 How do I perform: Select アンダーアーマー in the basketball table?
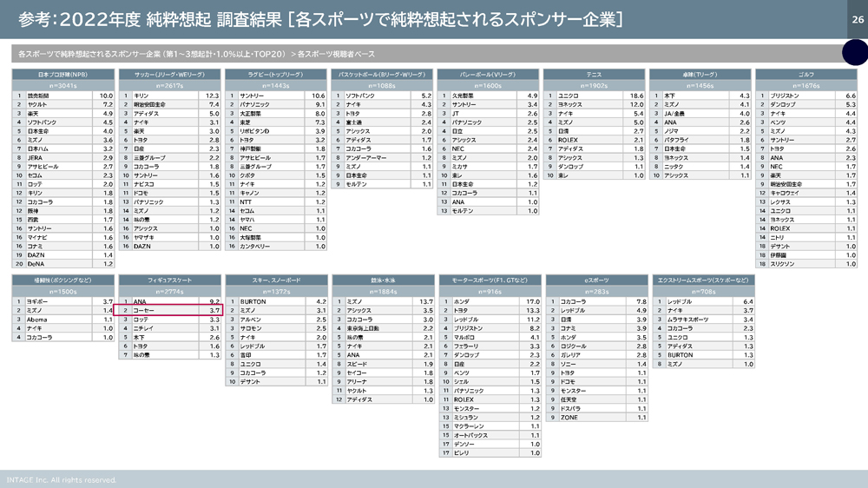pos(365,158)
